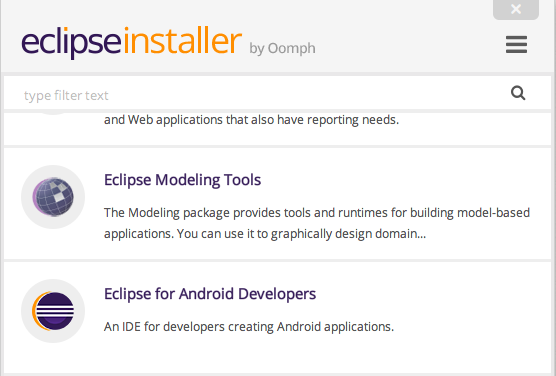The height and width of the screenshot is (376, 556).
Task: Click the search magnifier icon
Action: (x=518, y=93)
